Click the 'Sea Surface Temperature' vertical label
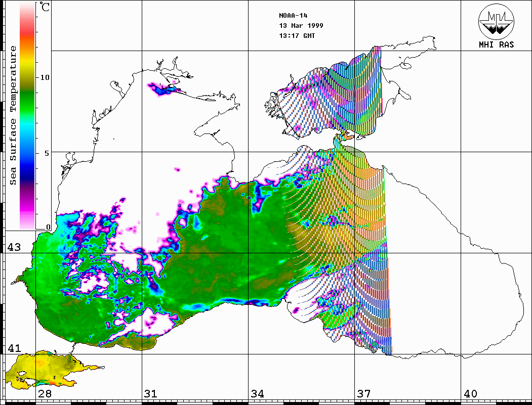This screenshot has height=405, width=532. tap(13, 115)
